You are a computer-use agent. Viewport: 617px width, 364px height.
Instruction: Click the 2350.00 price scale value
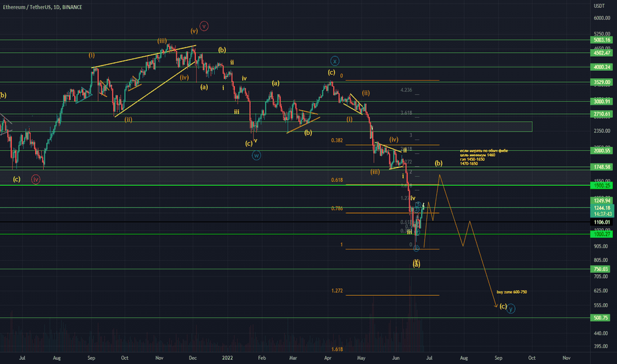602,130
